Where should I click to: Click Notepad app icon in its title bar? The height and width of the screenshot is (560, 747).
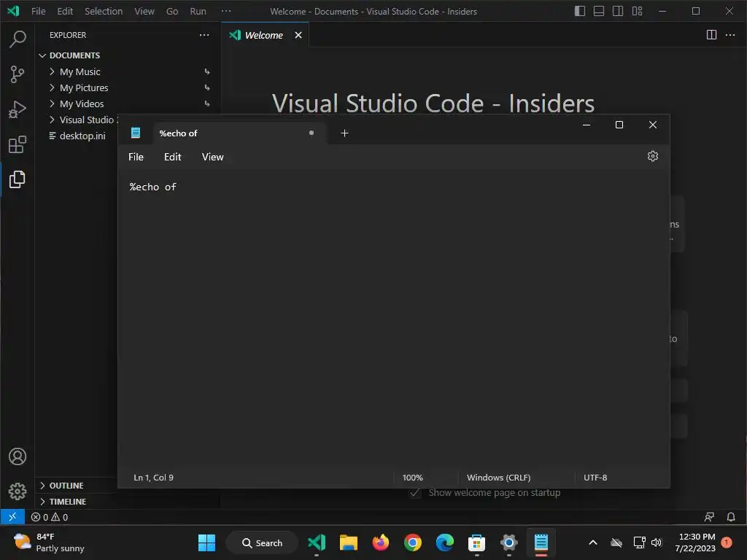pos(135,133)
